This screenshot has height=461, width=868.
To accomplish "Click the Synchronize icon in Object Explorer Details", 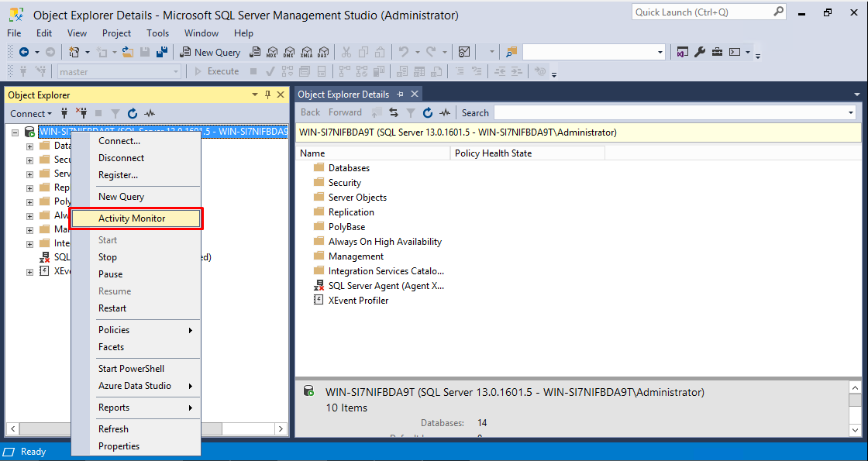I will [394, 112].
